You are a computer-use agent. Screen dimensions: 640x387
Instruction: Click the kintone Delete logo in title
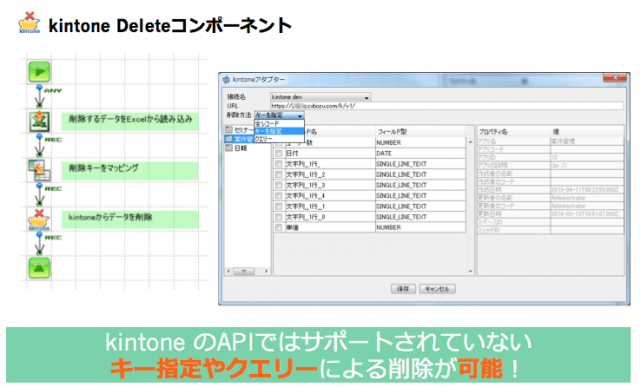(30, 22)
